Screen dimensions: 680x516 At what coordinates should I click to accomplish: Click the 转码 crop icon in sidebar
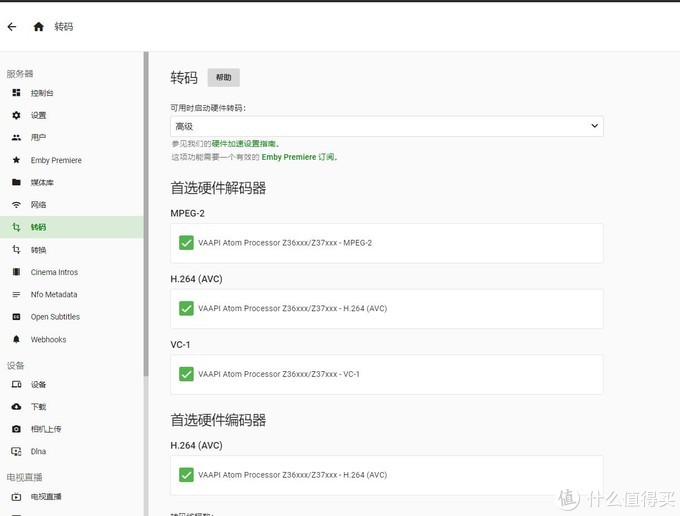(16, 227)
